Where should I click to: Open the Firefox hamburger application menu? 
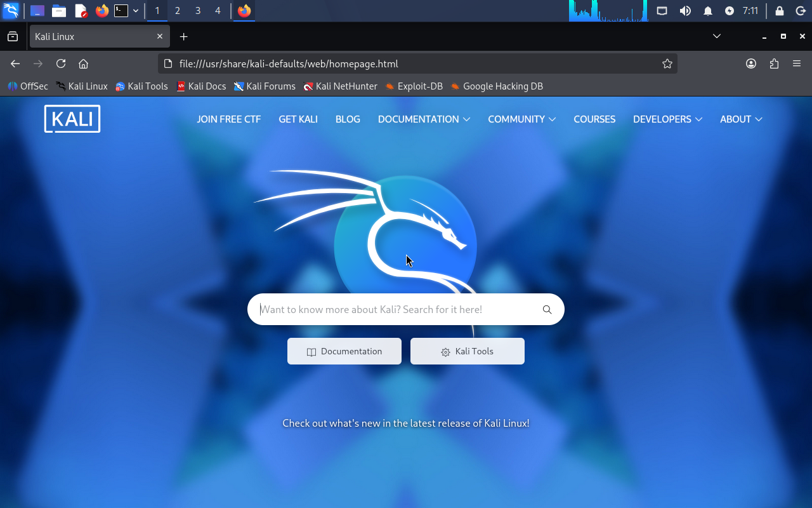click(797, 63)
